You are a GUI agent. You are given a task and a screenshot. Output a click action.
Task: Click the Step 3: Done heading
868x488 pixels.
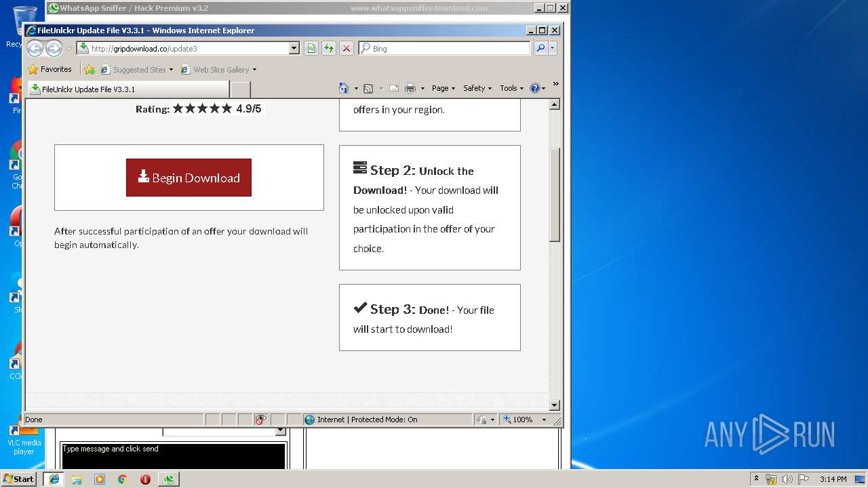[x=401, y=309]
